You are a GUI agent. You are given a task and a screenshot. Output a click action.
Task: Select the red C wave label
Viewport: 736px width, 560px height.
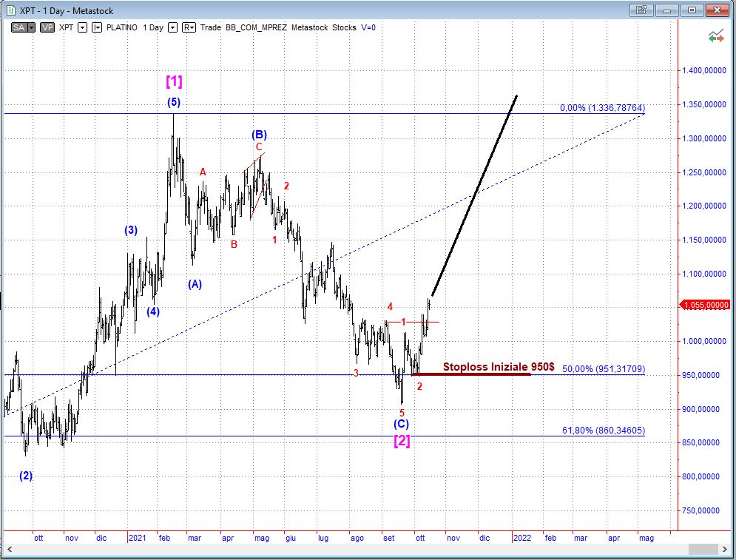[x=259, y=146]
